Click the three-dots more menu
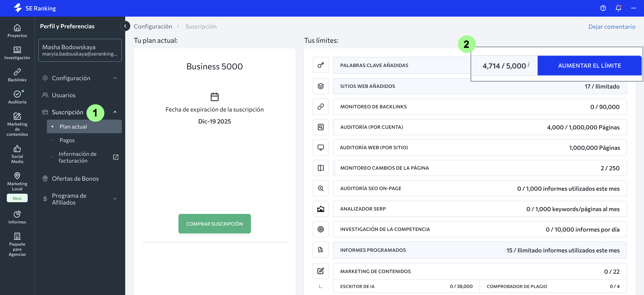Viewport: 644px width, 295px height. [634, 8]
